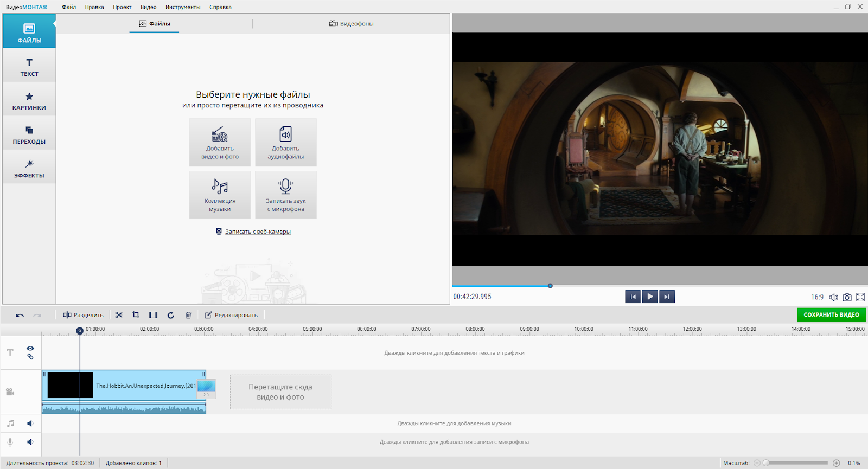868x469 pixels.
Task: Take a snapshot with camera icon
Action: 847,297
